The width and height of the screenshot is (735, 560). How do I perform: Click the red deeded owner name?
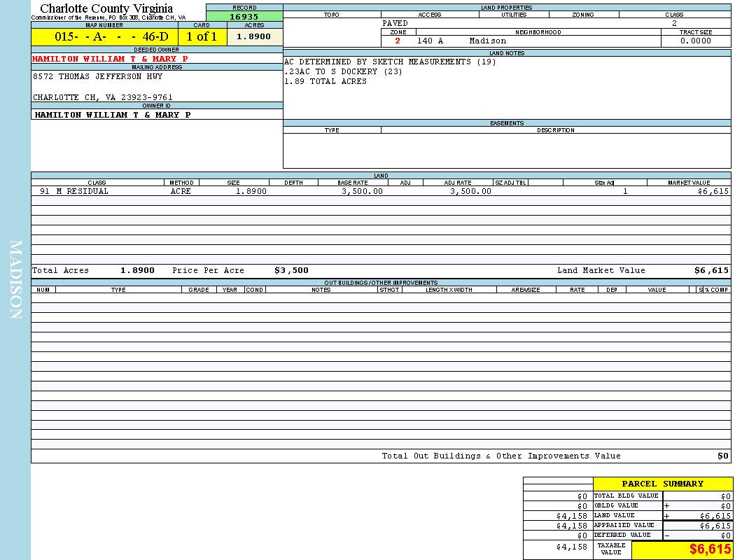click(x=110, y=59)
